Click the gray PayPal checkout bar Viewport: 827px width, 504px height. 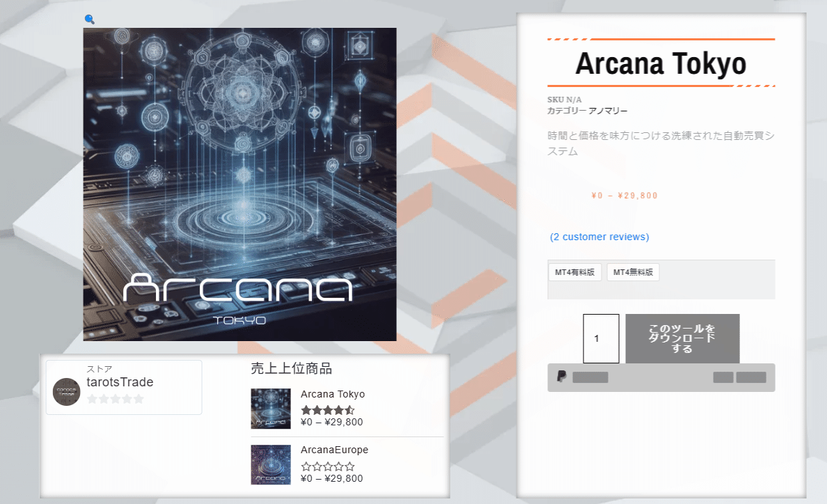[661, 377]
